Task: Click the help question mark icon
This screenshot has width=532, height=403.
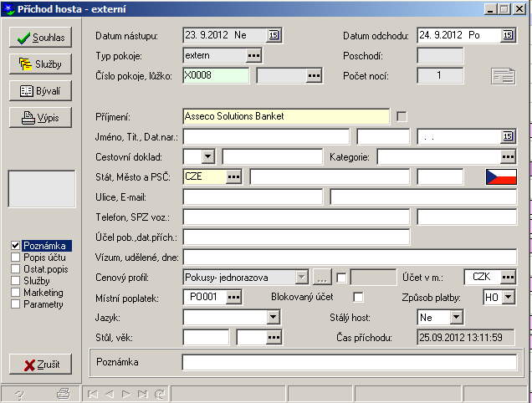Action: pyautogui.click(x=20, y=394)
